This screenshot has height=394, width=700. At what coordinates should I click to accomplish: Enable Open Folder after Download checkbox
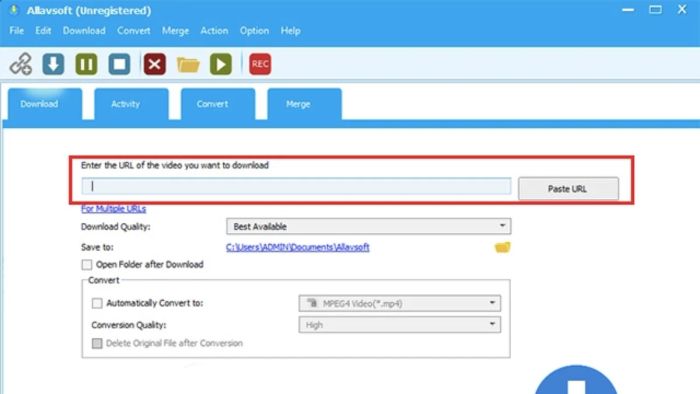pyautogui.click(x=87, y=265)
